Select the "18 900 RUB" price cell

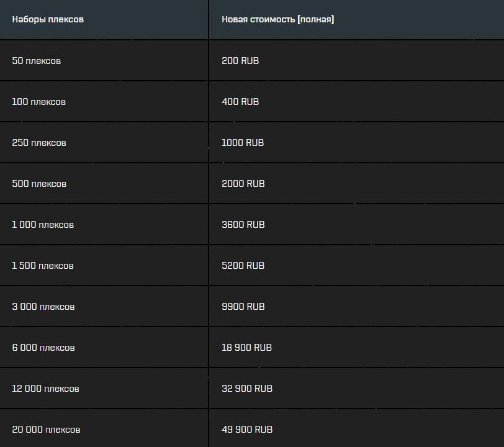(246, 348)
